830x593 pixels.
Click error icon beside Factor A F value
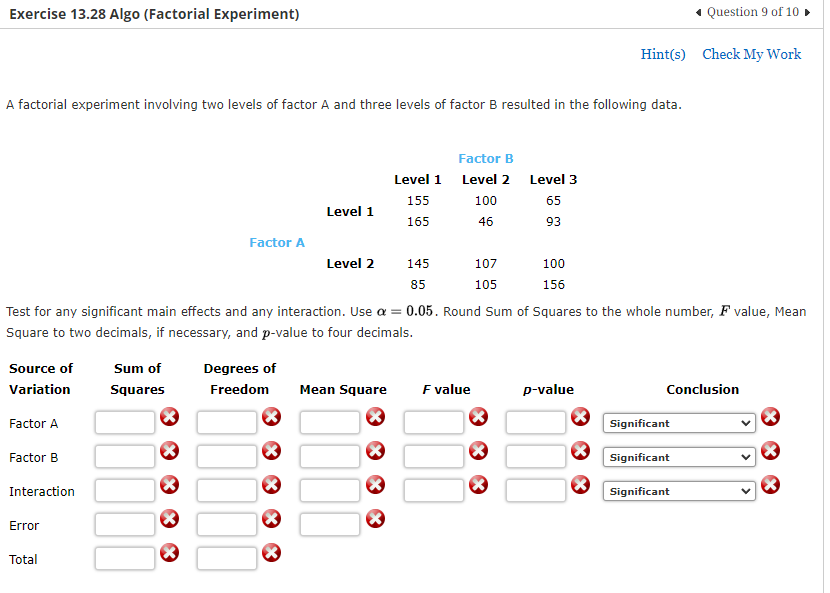coord(479,417)
